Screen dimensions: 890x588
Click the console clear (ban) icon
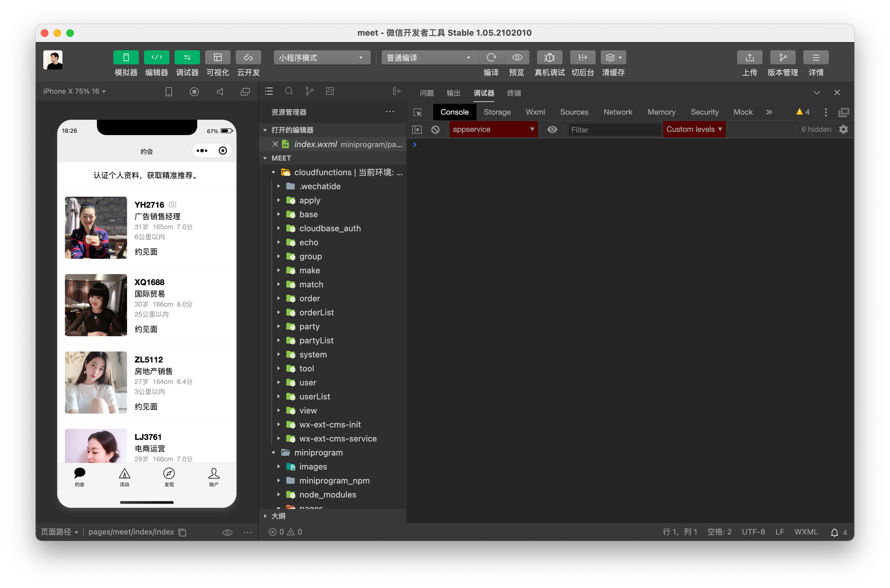[435, 129]
